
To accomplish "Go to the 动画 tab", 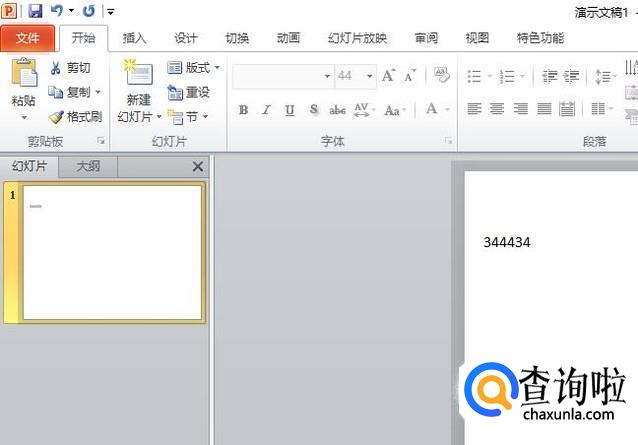I will [x=288, y=38].
